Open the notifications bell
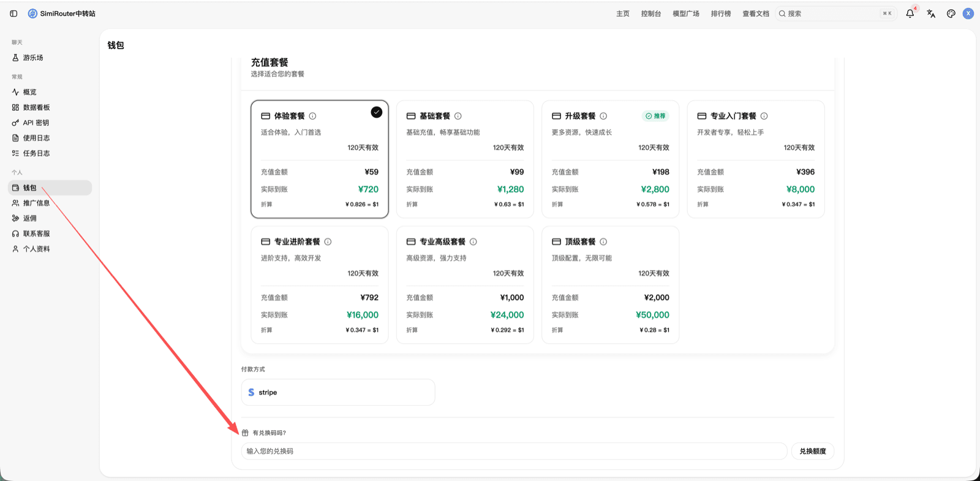The height and width of the screenshot is (481, 980). pyautogui.click(x=910, y=13)
